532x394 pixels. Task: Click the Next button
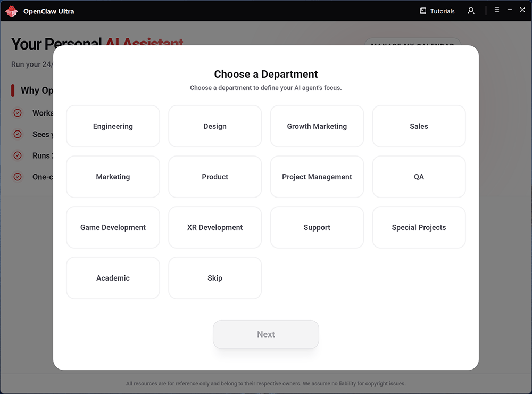[x=266, y=334]
